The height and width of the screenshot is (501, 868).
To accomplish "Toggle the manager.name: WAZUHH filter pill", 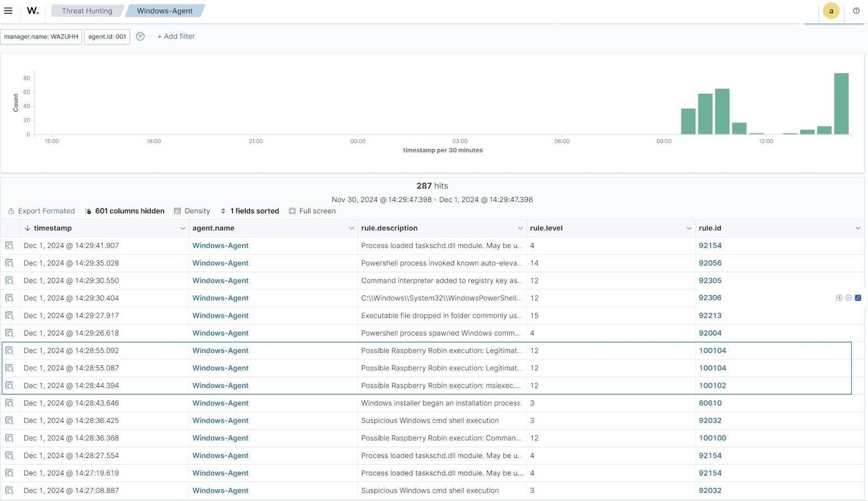I will click(41, 37).
